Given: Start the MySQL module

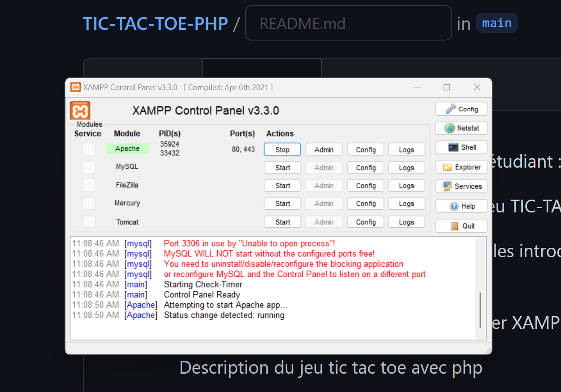Looking at the screenshot, I should (282, 167).
